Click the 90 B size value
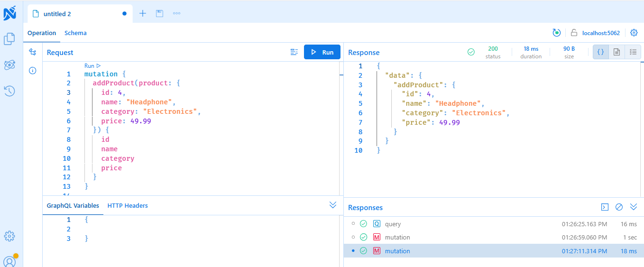This screenshot has width=644, height=267. (569, 48)
